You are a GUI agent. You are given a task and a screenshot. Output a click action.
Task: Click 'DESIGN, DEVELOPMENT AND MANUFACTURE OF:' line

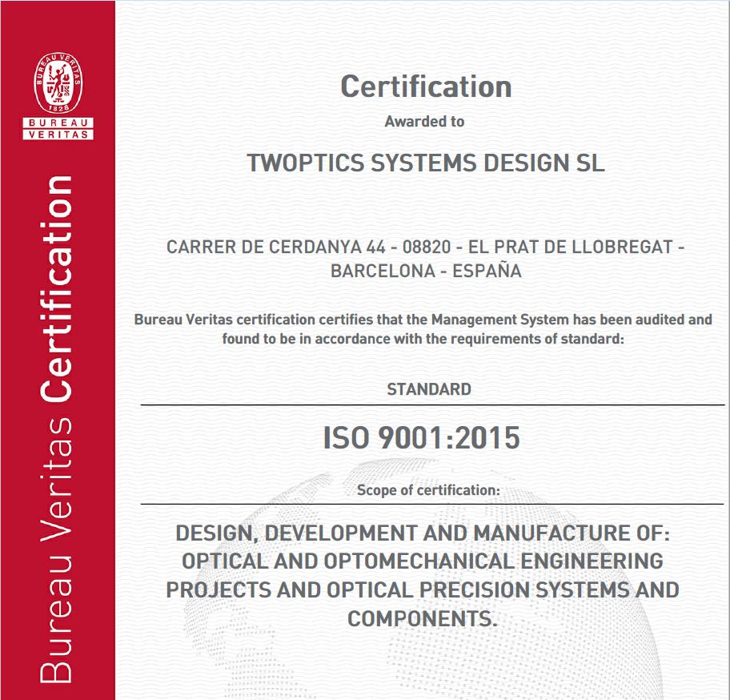tap(423, 533)
